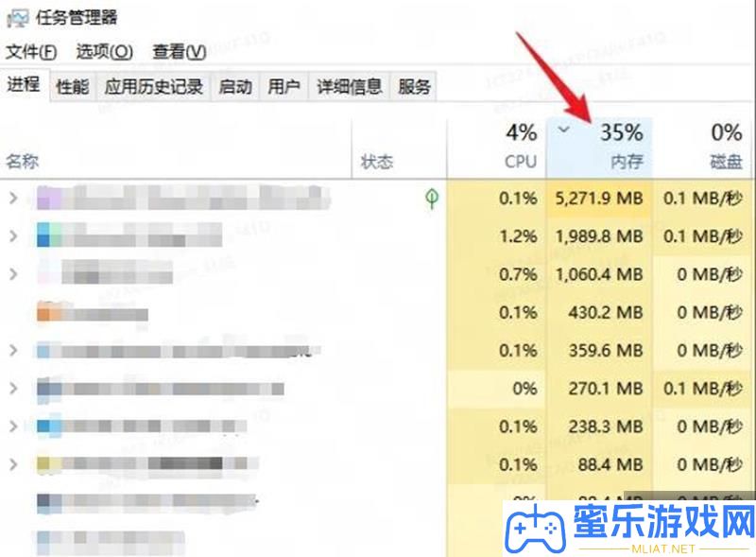Click the sort arrow in the 内存 column header
The width and height of the screenshot is (756, 557).
tap(563, 130)
